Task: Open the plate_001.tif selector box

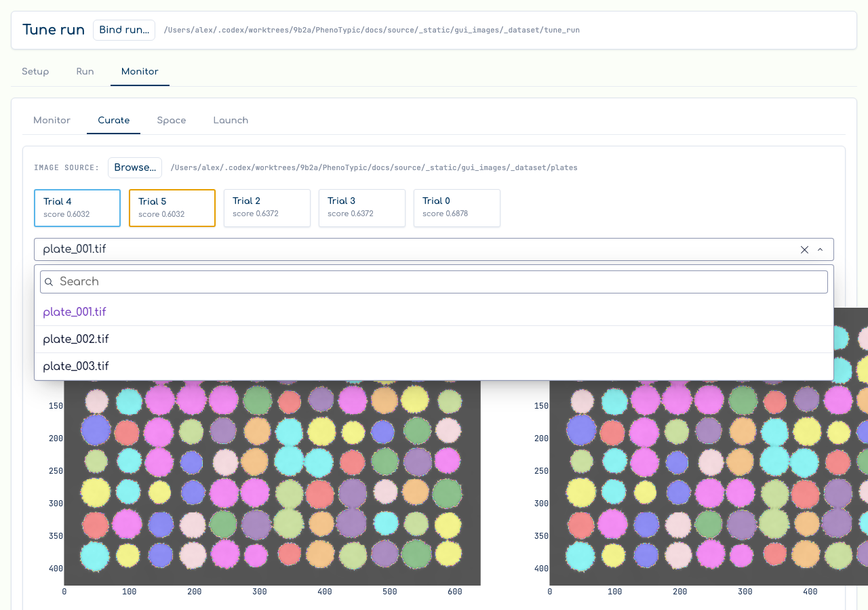Action: point(434,249)
